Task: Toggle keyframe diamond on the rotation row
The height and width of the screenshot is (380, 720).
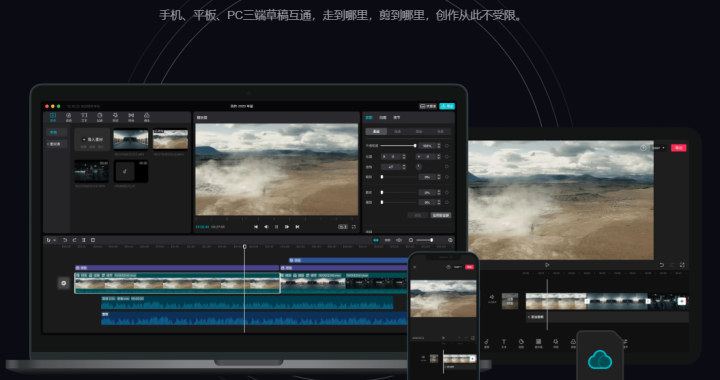Action: pyautogui.click(x=447, y=167)
